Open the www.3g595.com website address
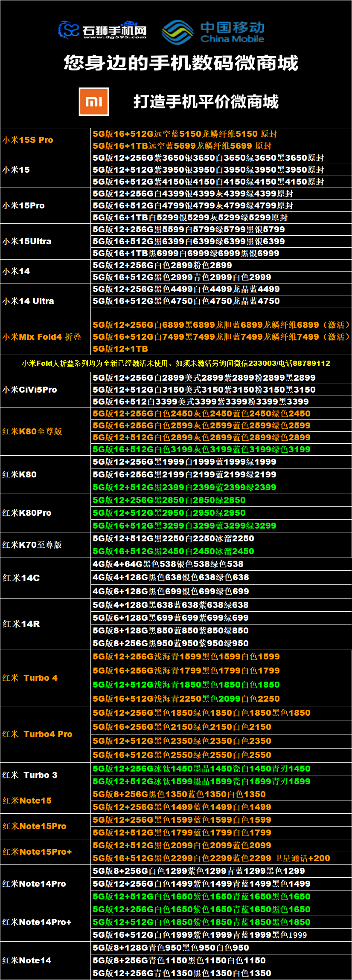The image size is (352, 980). 115,38
